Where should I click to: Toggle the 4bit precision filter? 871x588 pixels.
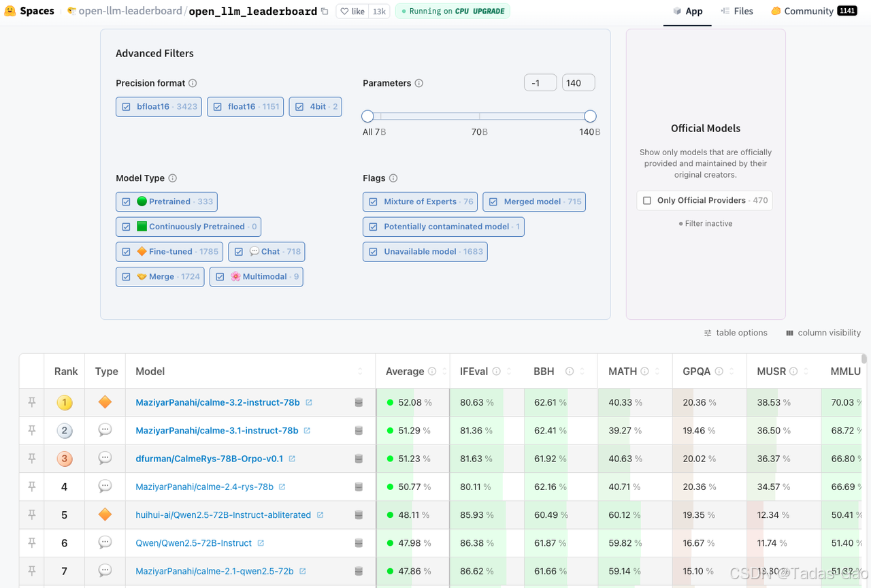point(315,107)
